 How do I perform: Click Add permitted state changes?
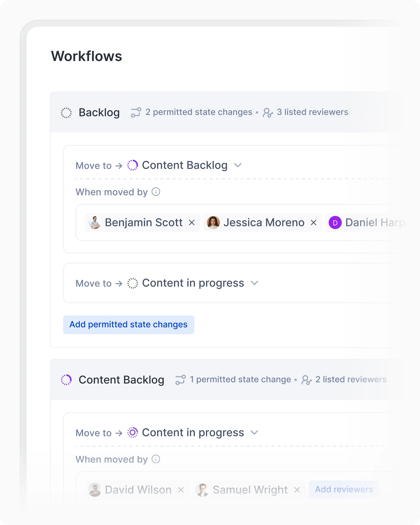pyautogui.click(x=129, y=325)
